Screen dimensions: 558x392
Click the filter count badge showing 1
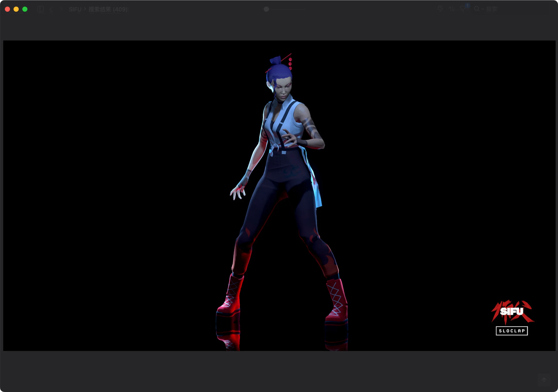[467, 6]
